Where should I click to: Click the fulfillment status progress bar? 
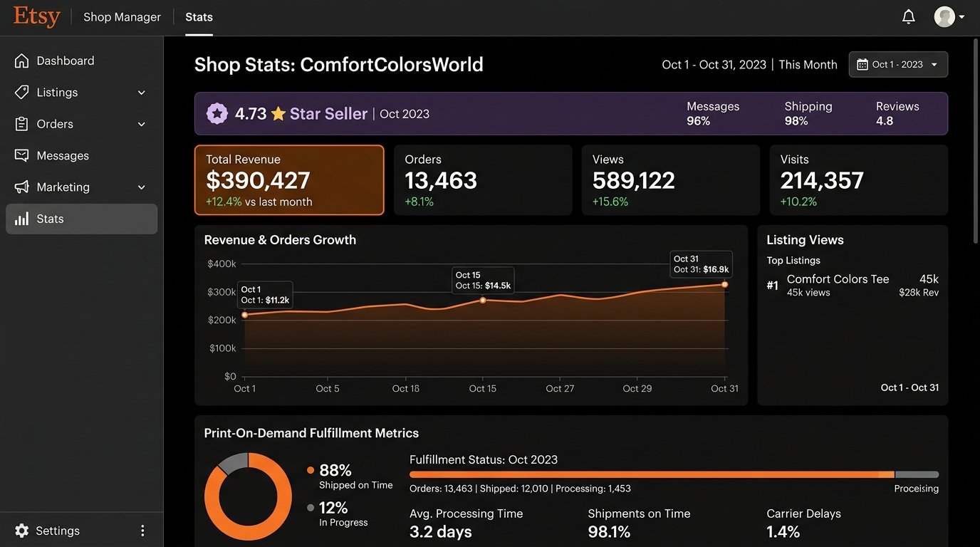pos(674,474)
